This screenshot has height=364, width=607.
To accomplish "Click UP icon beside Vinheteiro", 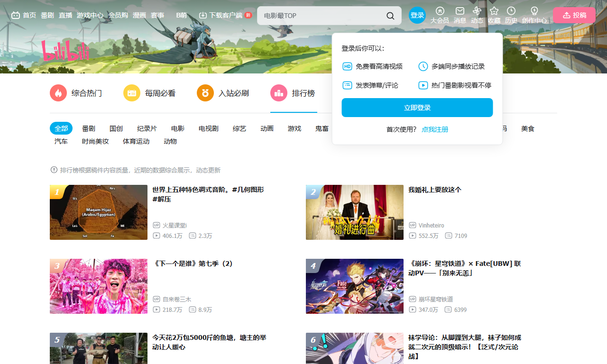I will click(x=413, y=225).
